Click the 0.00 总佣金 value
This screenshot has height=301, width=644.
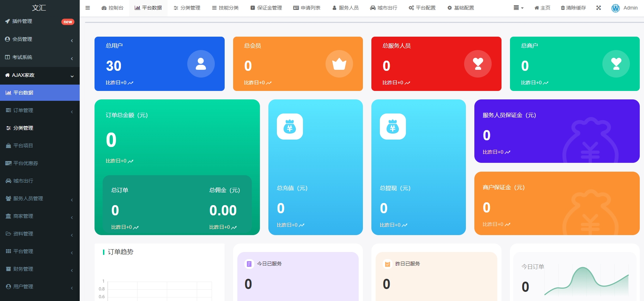(x=223, y=210)
